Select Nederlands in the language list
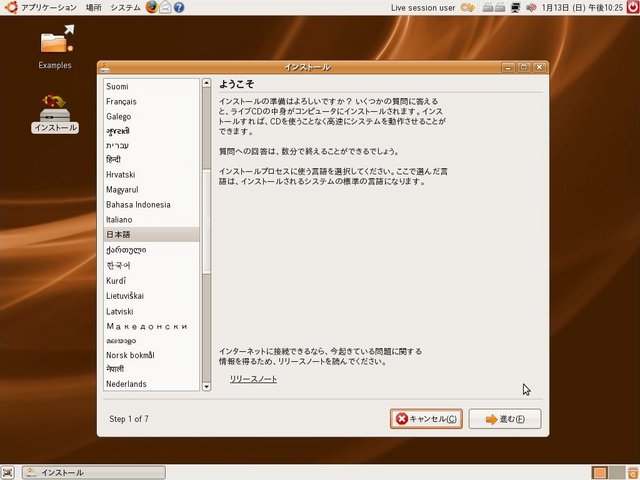640x480 pixels. [x=151, y=384]
